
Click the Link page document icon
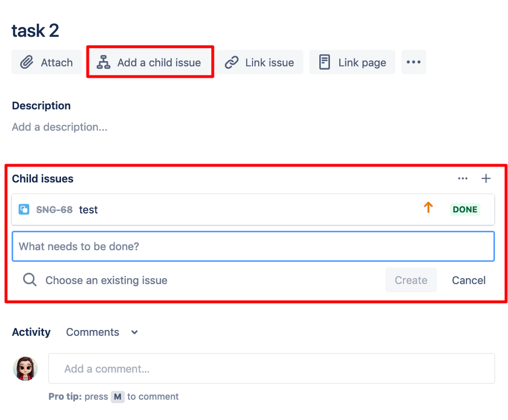pos(324,62)
